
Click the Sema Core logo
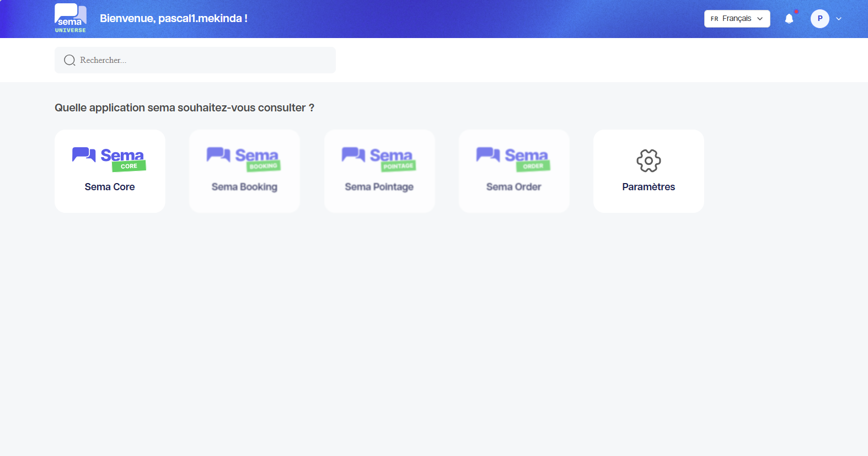point(109,159)
